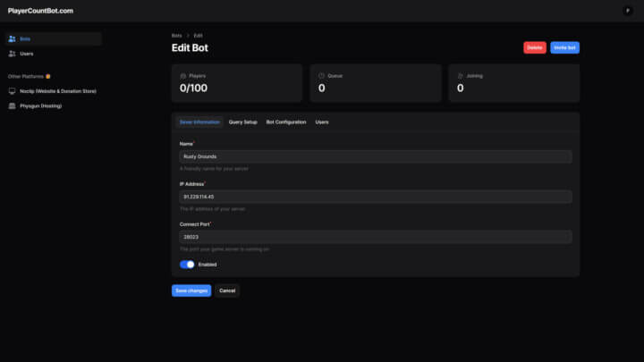The image size is (644, 362).
Task: Click the Physgun hosting server icon
Action: [12, 105]
